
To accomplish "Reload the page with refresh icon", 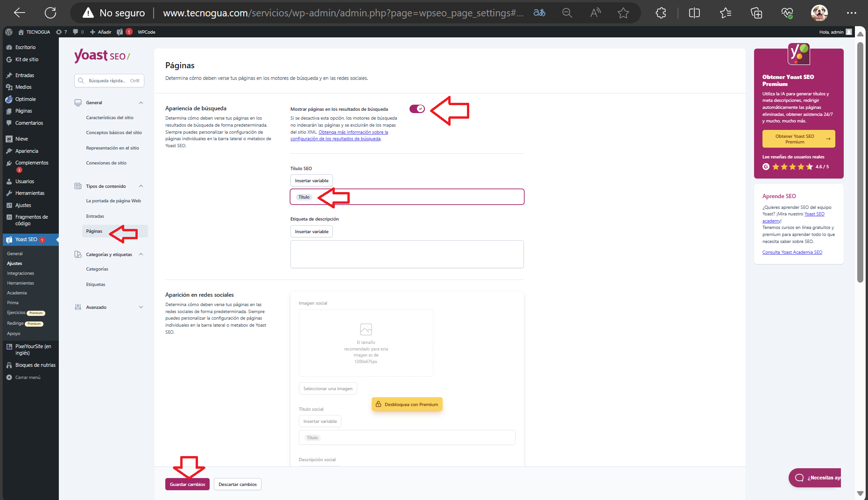I will pyautogui.click(x=50, y=13).
